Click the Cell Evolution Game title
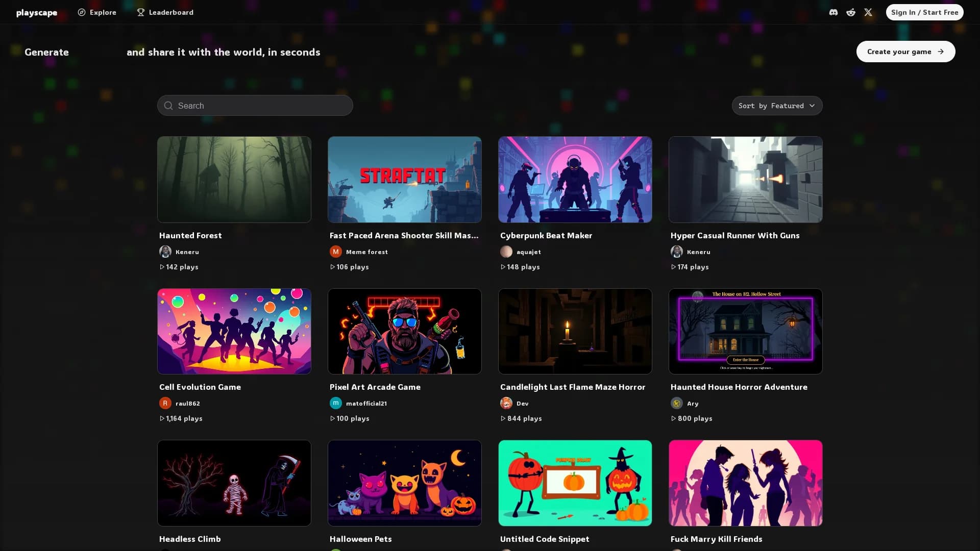 click(200, 387)
